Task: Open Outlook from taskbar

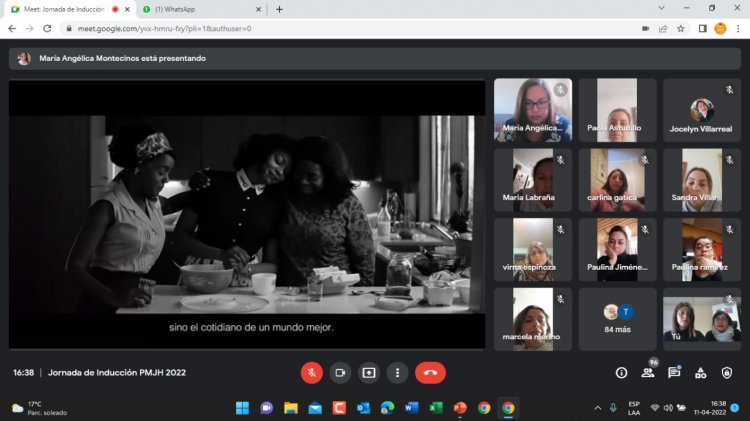Action: (363, 408)
